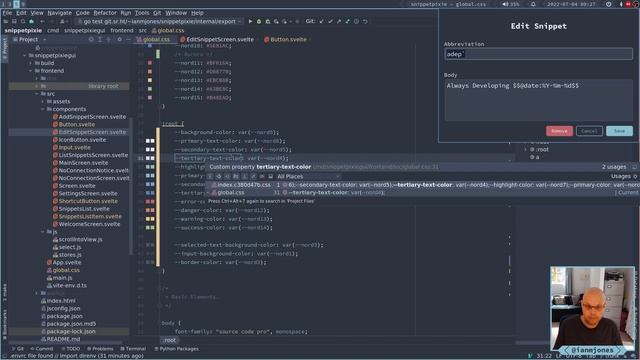Click the Save button in Edit Snippet

[x=619, y=131]
